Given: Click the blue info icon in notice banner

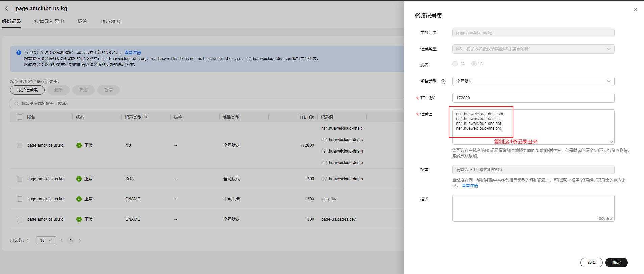Looking at the screenshot, I should click(x=19, y=53).
